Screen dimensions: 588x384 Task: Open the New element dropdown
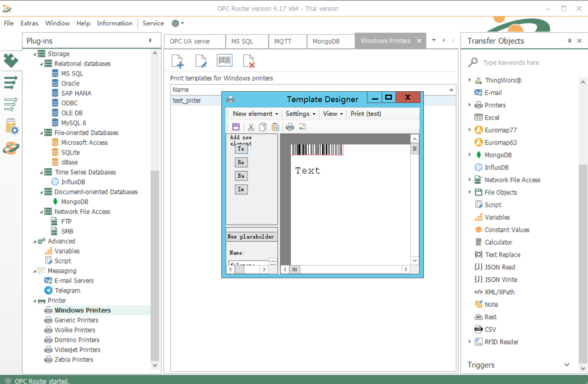255,114
